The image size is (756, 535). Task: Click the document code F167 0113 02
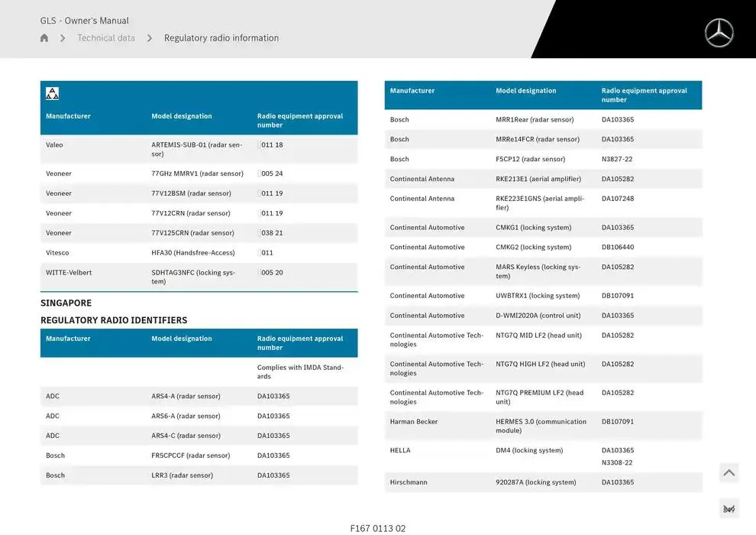(378, 528)
